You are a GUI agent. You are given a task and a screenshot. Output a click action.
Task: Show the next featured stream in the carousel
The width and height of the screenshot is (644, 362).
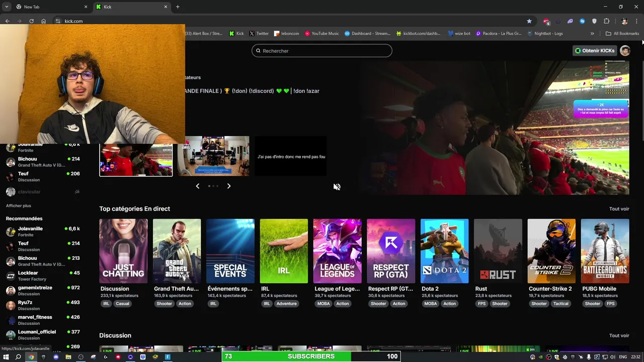(229, 186)
